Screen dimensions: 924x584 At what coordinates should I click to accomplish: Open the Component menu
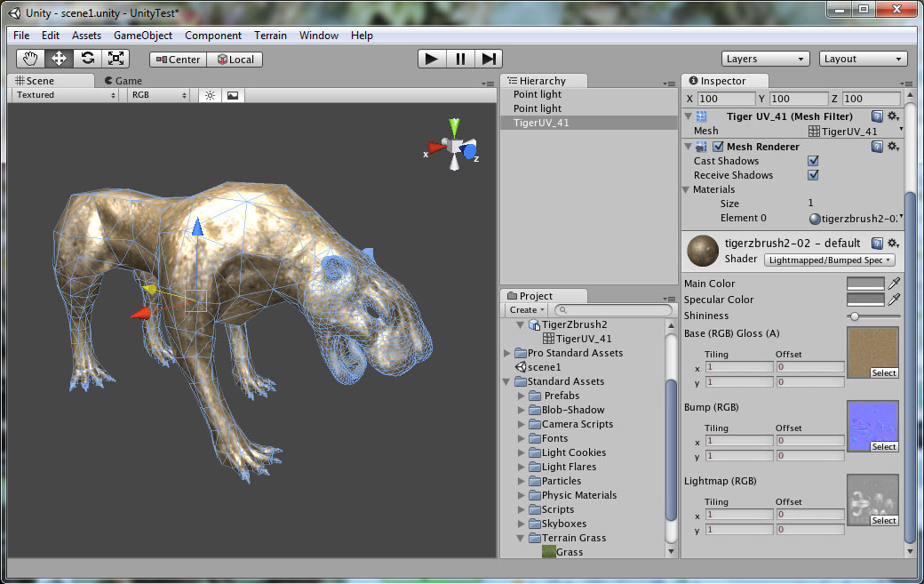tap(212, 36)
